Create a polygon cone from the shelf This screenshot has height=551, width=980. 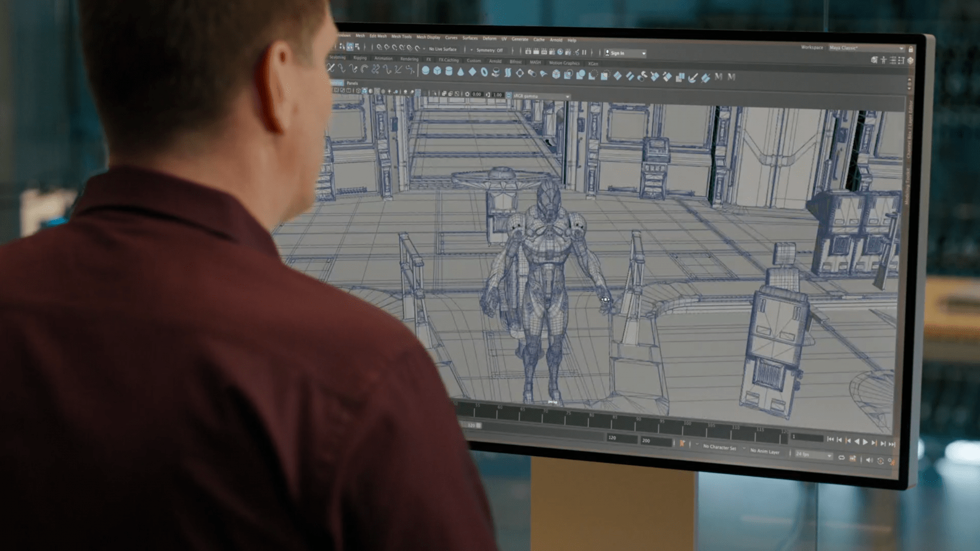[x=460, y=72]
